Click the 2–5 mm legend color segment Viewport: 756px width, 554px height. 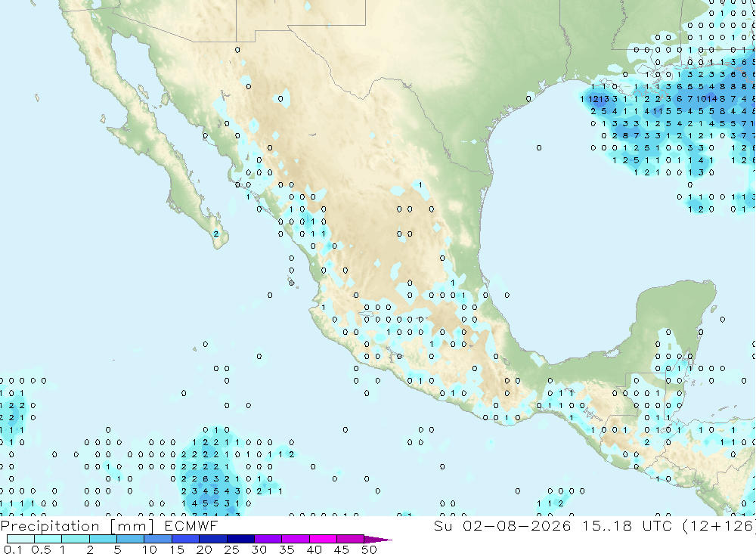[103, 539]
